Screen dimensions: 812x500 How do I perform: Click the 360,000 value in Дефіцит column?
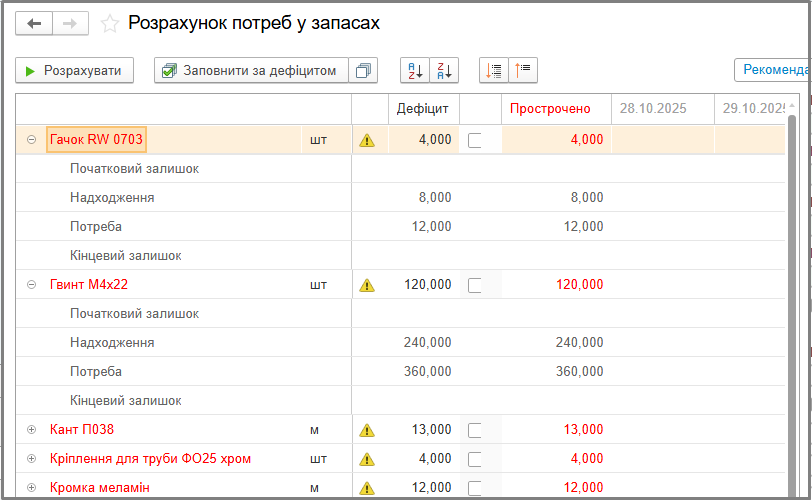point(427,372)
